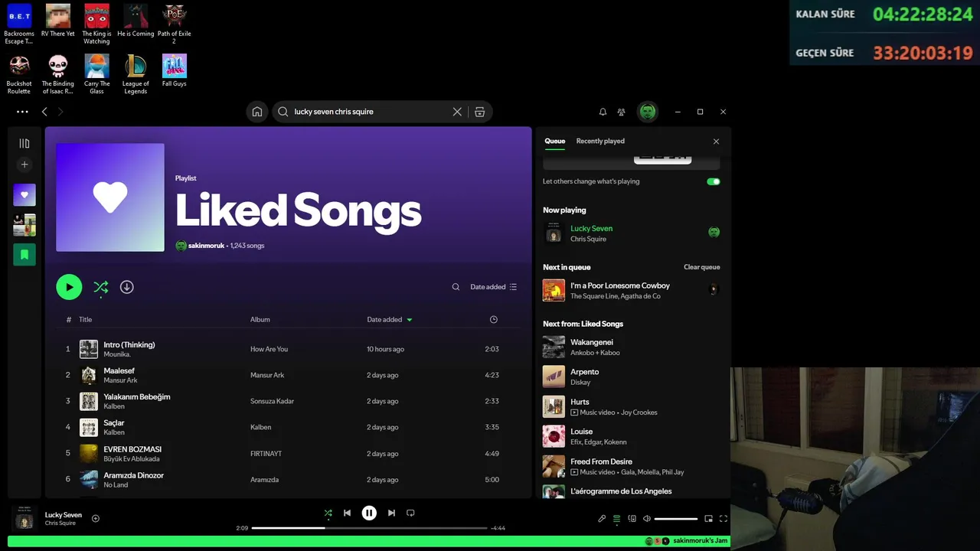Open Liked Songs heart in sidebar
Viewport: 980px width, 551px height.
click(x=24, y=195)
